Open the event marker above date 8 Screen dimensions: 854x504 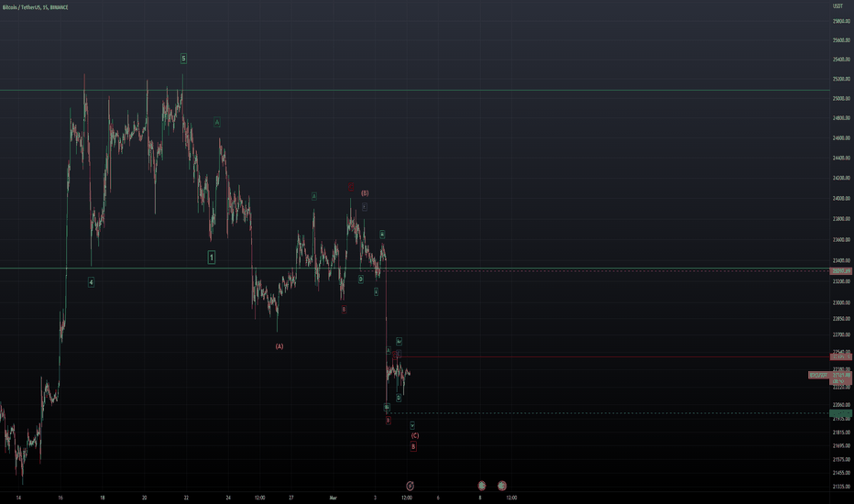[481, 486]
